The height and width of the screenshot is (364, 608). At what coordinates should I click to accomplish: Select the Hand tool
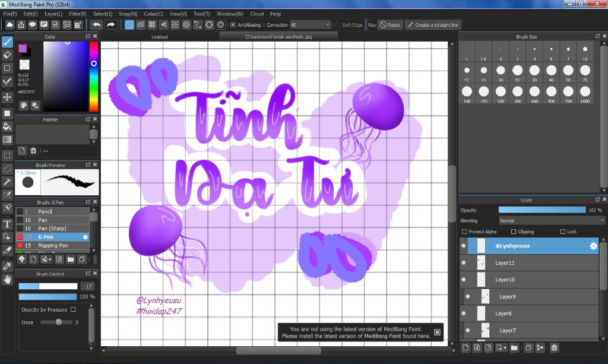(x=7, y=280)
